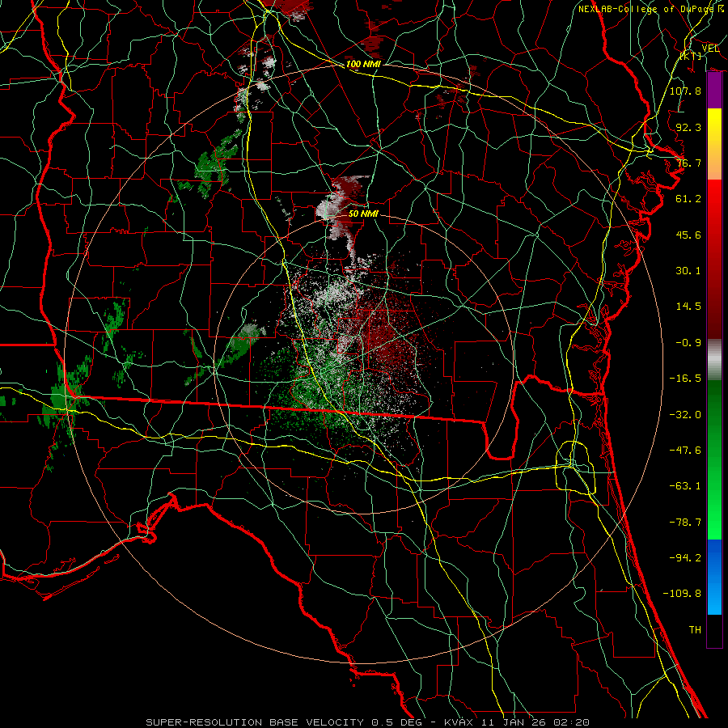Image resolution: width=728 pixels, height=728 pixels.
Task: Click the 100 NMI range ring label
Action: click(x=363, y=64)
